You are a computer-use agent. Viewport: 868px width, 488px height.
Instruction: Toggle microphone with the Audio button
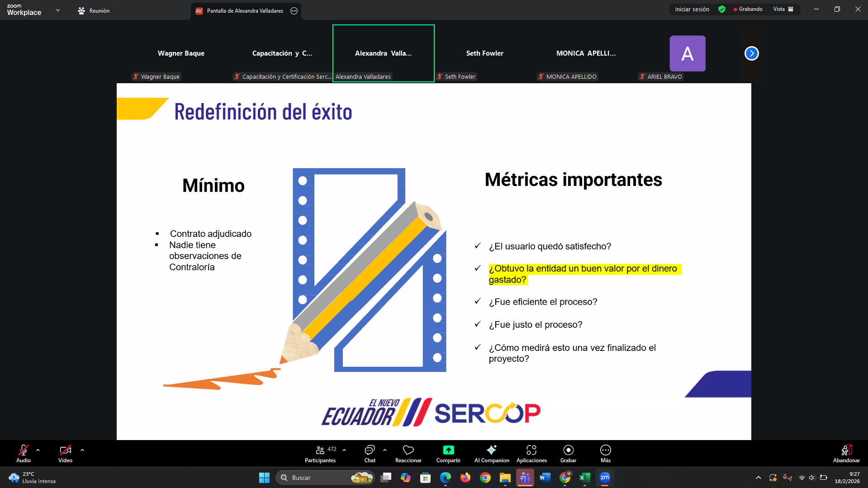(x=24, y=454)
